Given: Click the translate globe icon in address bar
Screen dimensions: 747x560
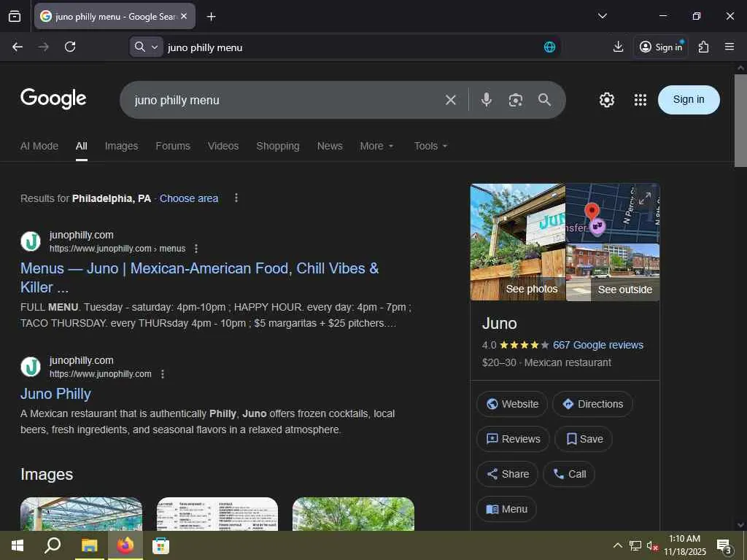Looking at the screenshot, I should point(549,47).
